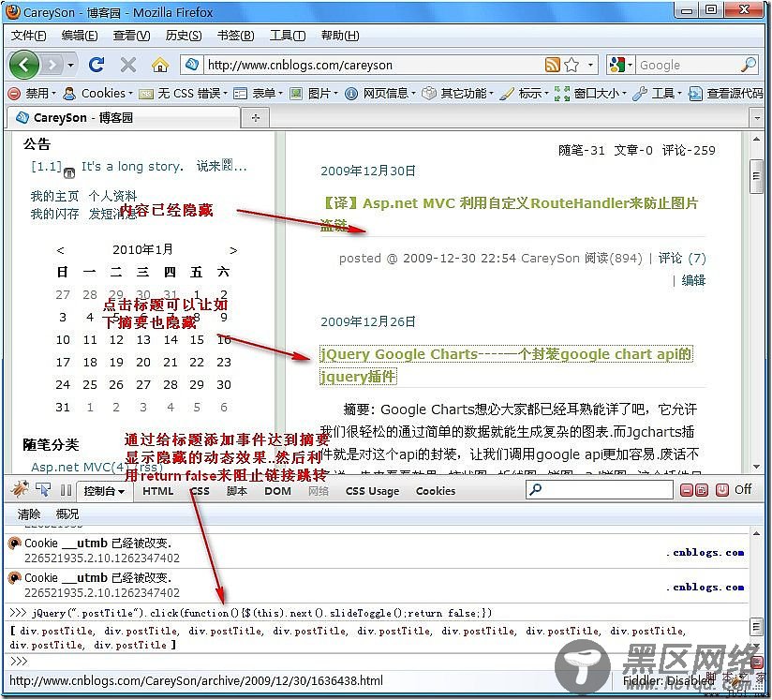Open the 文件(F) menu
The image size is (772, 700).
click(x=28, y=36)
